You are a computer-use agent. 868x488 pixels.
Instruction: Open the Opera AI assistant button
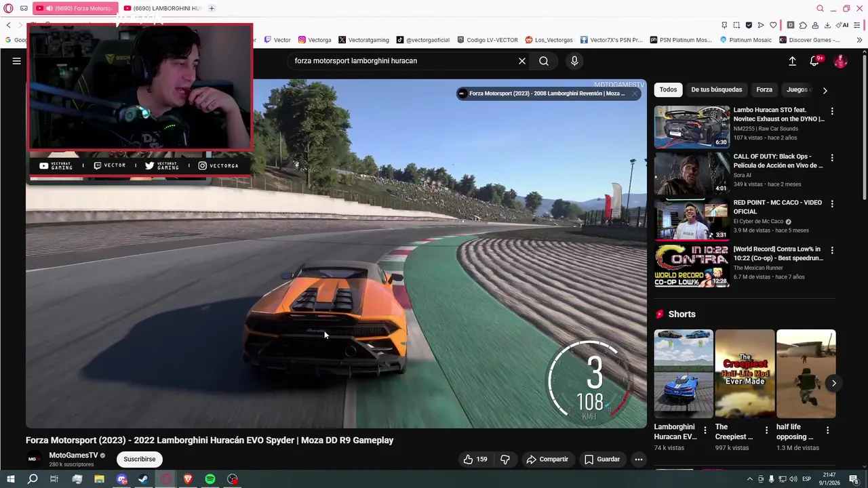tap(842, 25)
